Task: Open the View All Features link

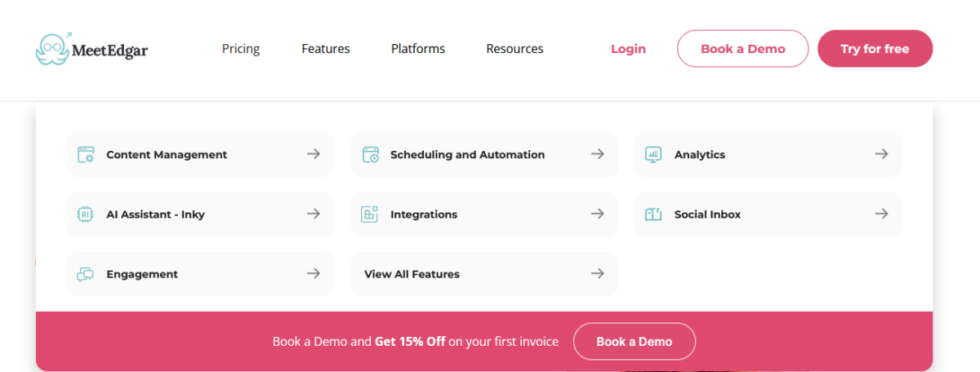Action: 412,274
